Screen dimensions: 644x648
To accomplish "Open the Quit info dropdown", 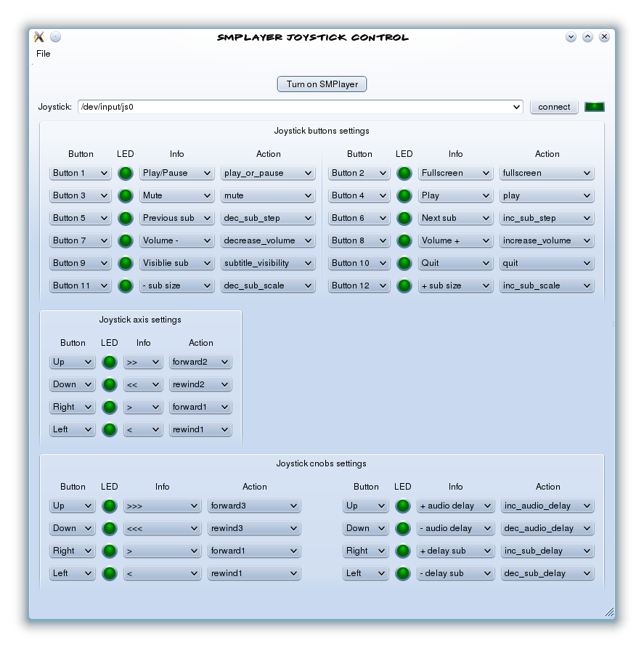I will pos(456,263).
